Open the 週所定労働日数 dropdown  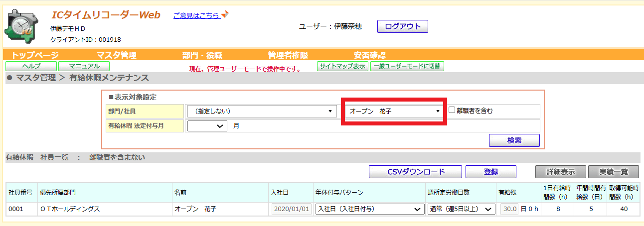461,209
